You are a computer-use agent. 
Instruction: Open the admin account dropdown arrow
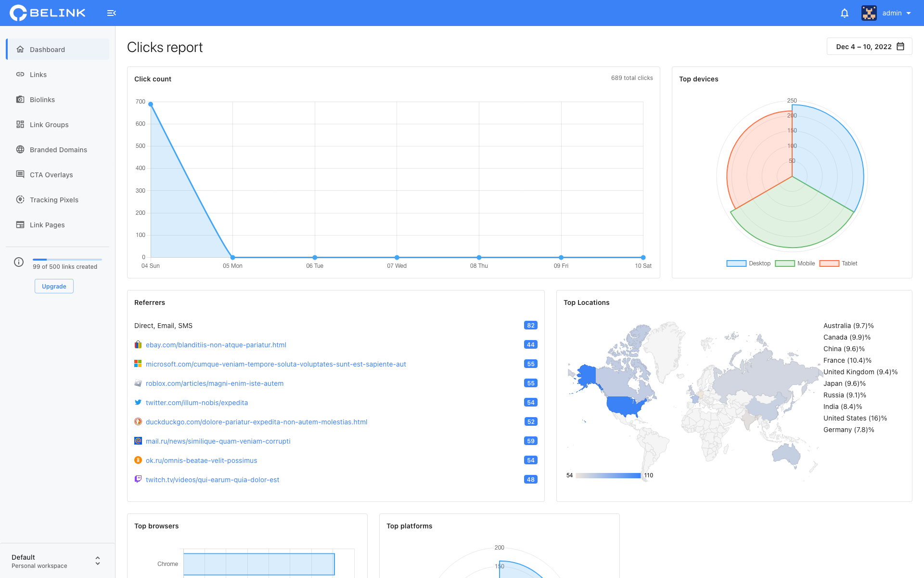click(909, 13)
